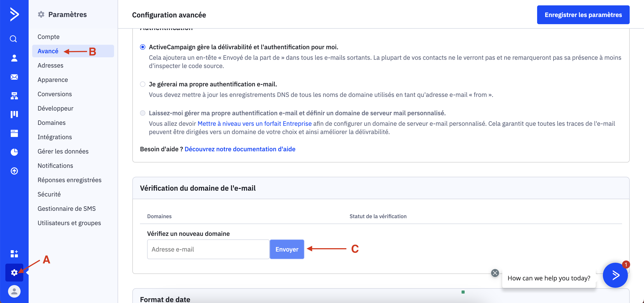The height and width of the screenshot is (303, 644).
Task: Open Apps via the grid plus icon
Action: click(14, 254)
